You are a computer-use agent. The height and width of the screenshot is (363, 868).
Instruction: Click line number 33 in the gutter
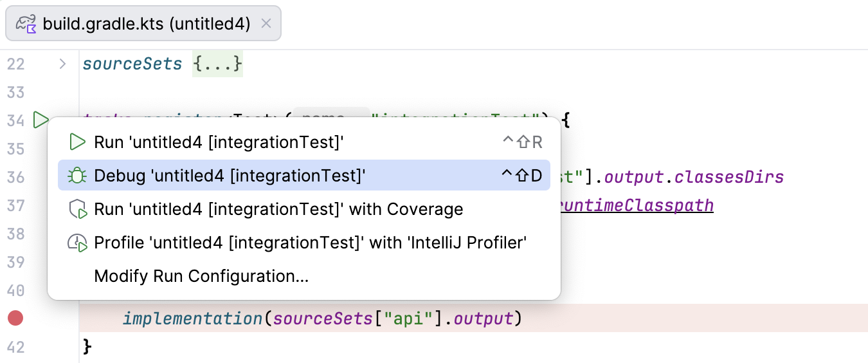[x=15, y=92]
